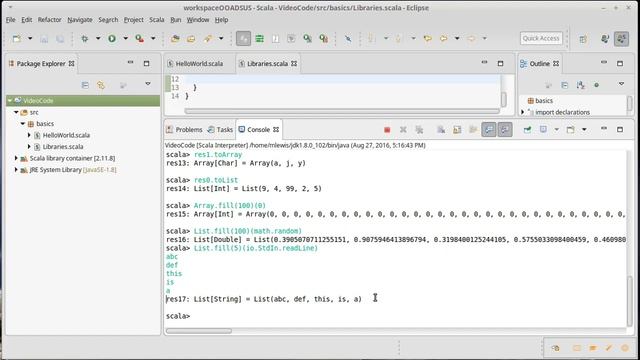Click the Open Type folder icon
The height and width of the screenshot is (360, 640).
click(175, 38)
